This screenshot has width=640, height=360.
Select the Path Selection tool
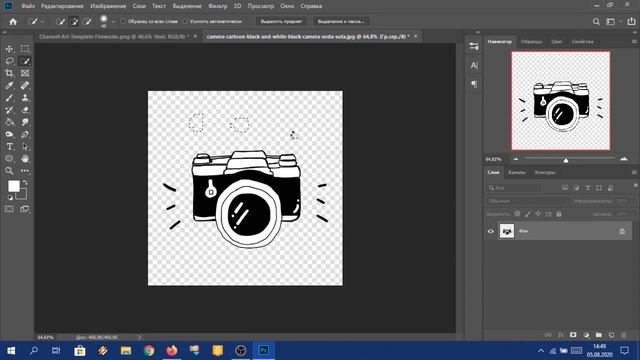click(25, 147)
